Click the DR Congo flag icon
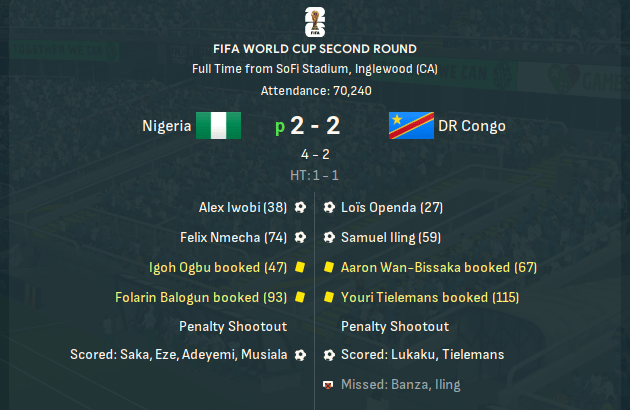This screenshot has height=410, width=630. point(411,125)
